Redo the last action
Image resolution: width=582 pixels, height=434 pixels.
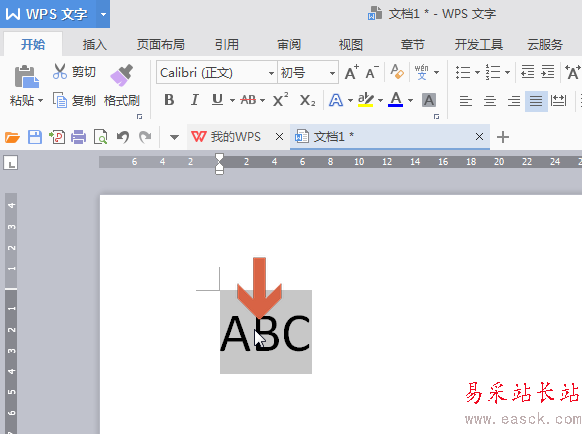click(145, 137)
